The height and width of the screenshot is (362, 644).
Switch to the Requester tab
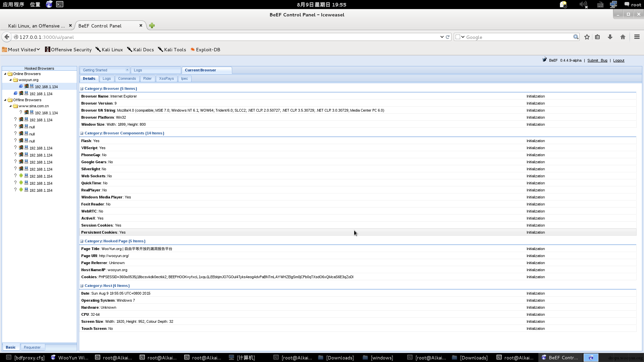pos(32,347)
